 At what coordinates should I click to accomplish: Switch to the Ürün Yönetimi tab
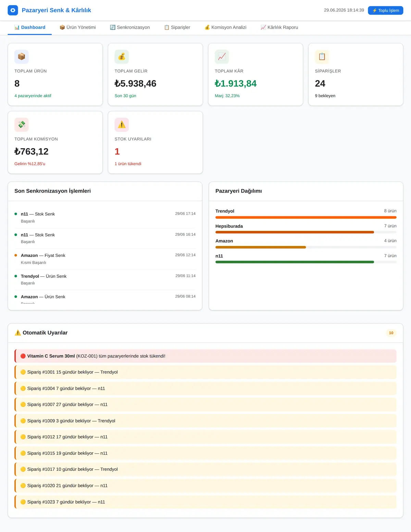click(77, 27)
